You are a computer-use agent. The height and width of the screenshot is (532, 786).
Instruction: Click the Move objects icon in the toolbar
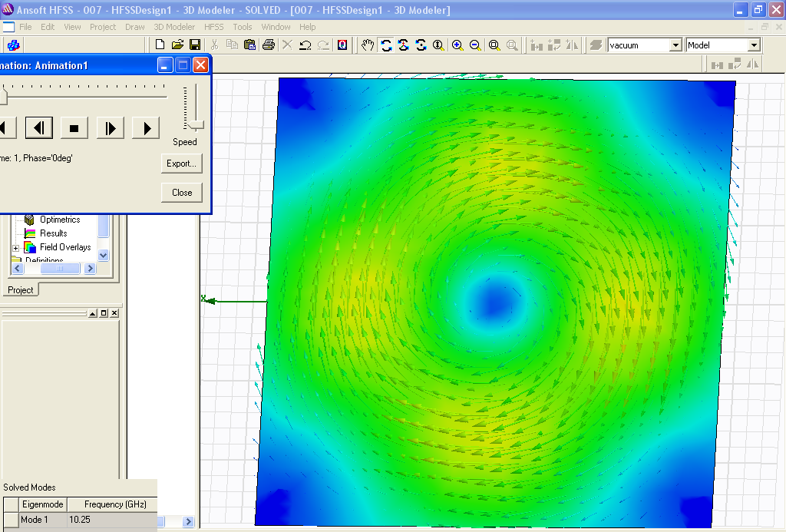(537, 45)
